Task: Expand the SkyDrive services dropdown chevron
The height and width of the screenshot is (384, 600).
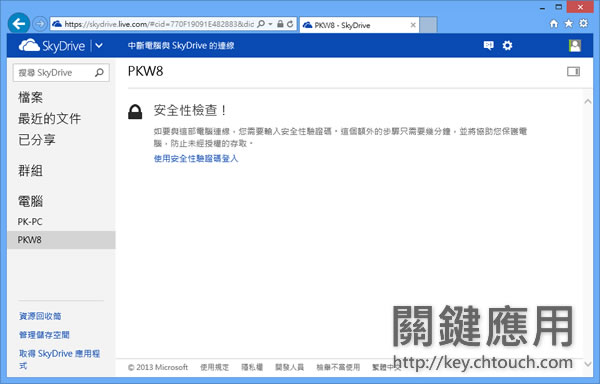Action: [x=99, y=46]
